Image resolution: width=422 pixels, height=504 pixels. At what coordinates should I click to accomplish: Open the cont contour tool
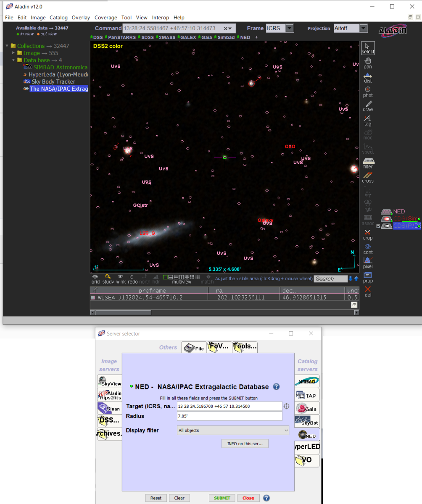point(368,249)
